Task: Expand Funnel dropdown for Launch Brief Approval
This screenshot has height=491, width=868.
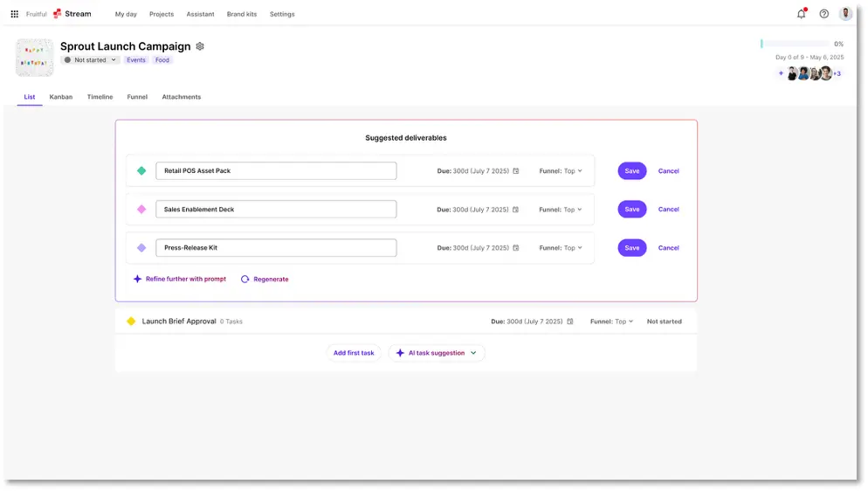Action: 611,322
